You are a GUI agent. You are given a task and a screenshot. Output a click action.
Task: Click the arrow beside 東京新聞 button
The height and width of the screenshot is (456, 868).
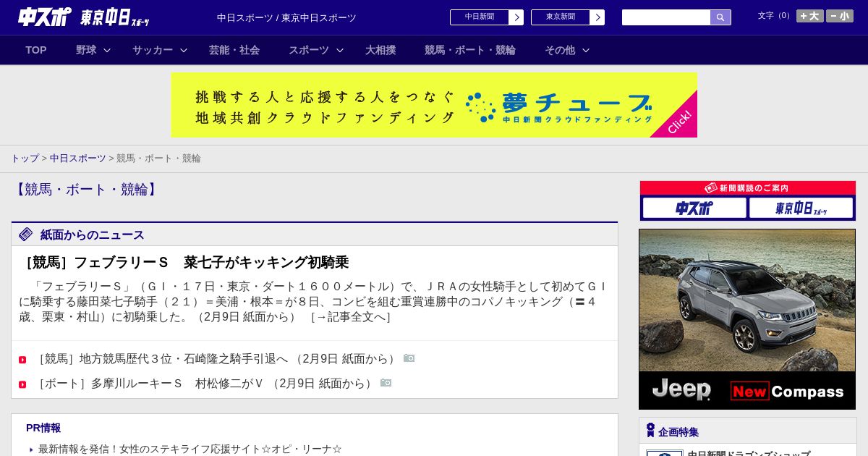coord(597,17)
